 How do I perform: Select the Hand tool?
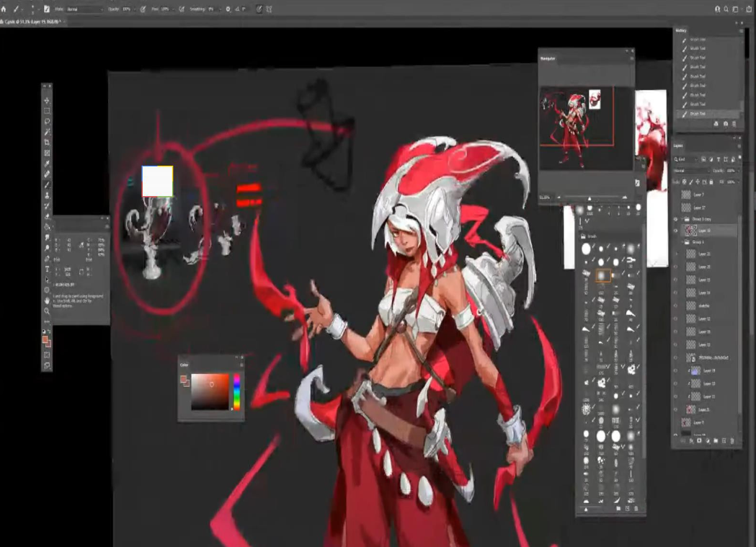click(x=47, y=301)
